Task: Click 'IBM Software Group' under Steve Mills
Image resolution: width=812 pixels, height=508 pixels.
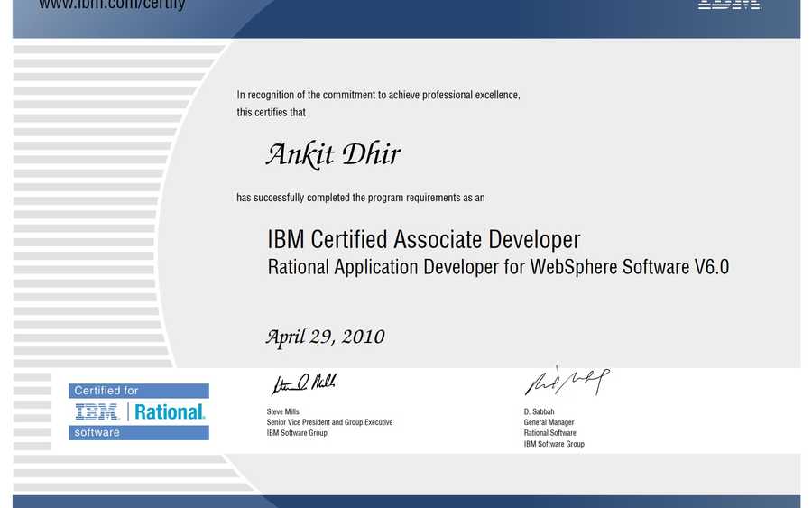Action: click(297, 433)
